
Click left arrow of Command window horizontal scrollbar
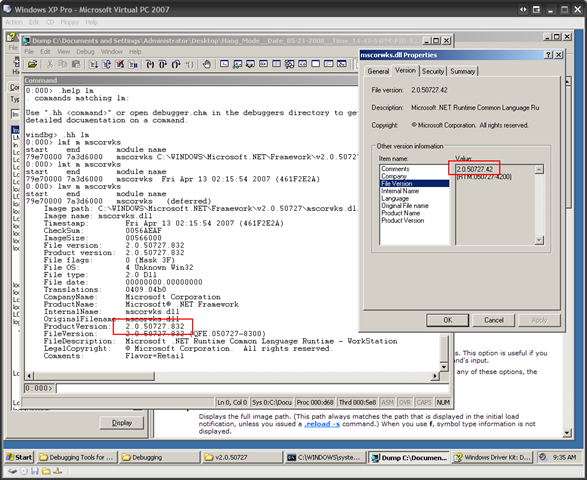(30, 376)
